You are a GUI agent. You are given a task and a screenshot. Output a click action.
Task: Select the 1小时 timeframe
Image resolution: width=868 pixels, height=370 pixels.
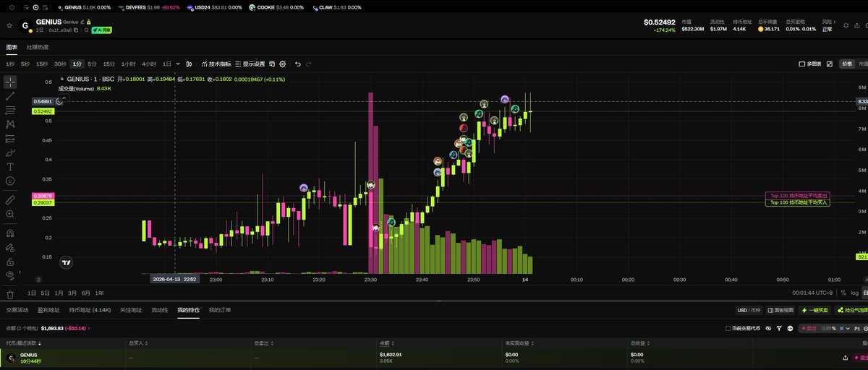(x=128, y=64)
